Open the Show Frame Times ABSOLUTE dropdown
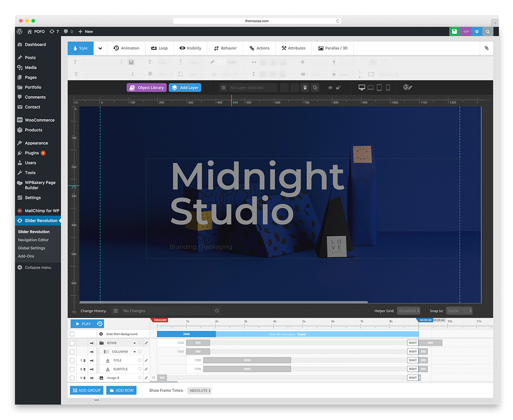This screenshot has height=420, width=513. [x=199, y=390]
